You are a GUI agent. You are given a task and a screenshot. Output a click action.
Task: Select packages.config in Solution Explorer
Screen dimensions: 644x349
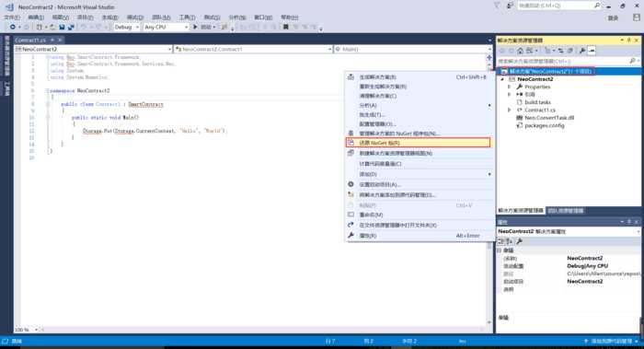click(545, 125)
